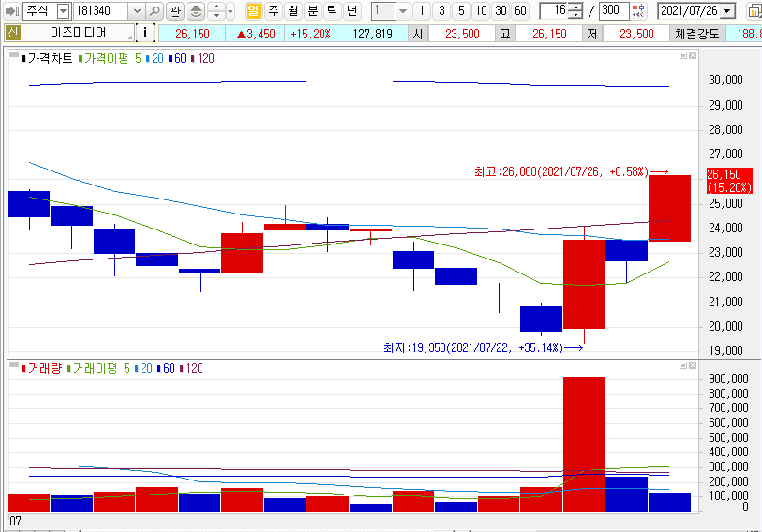Click the tallest red volume bar

584,444
